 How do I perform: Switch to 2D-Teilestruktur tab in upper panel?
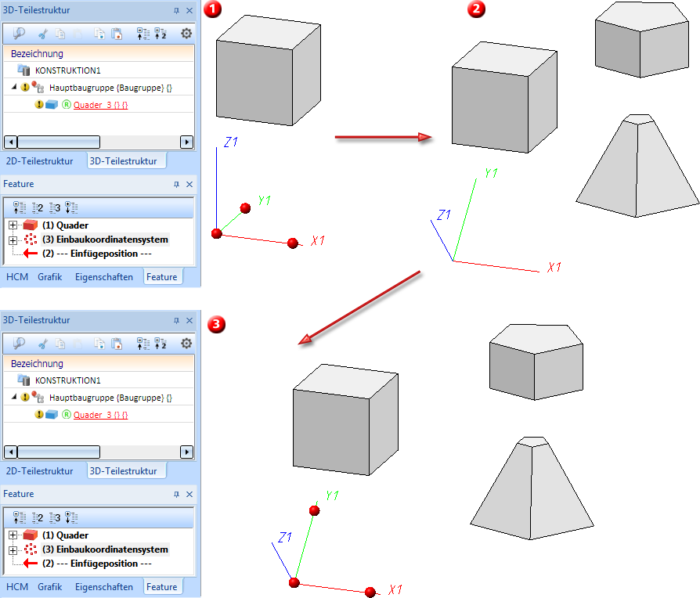[39, 161]
